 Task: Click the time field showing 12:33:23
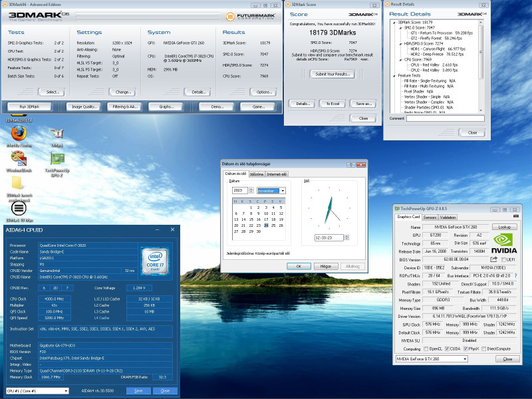pos(329,237)
